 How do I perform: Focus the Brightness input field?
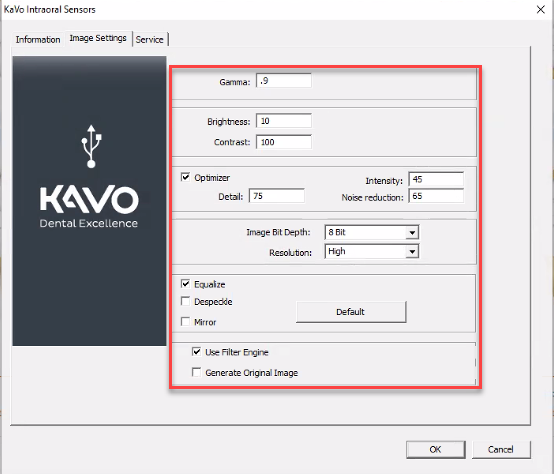click(284, 121)
